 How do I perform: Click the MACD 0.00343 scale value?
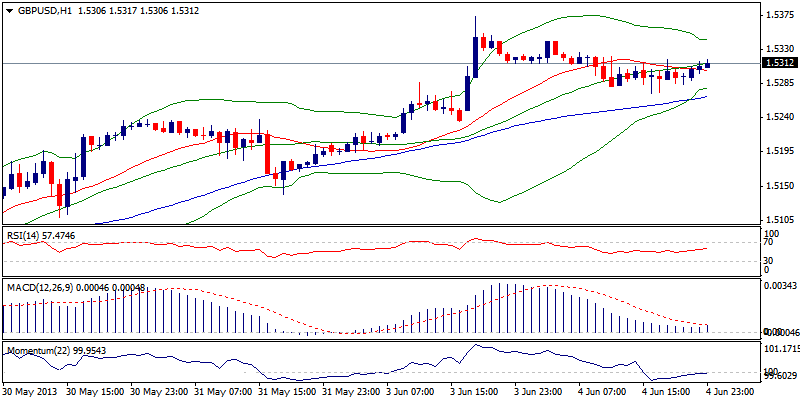(780, 286)
